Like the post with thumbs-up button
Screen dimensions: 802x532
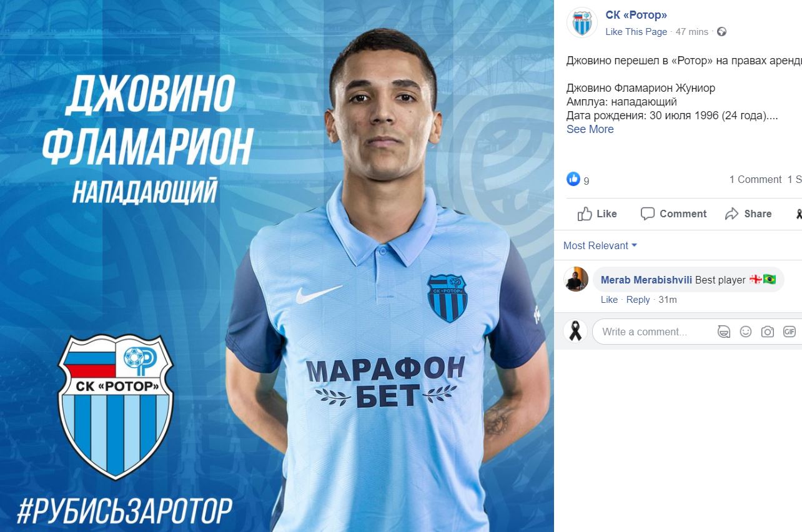597,214
